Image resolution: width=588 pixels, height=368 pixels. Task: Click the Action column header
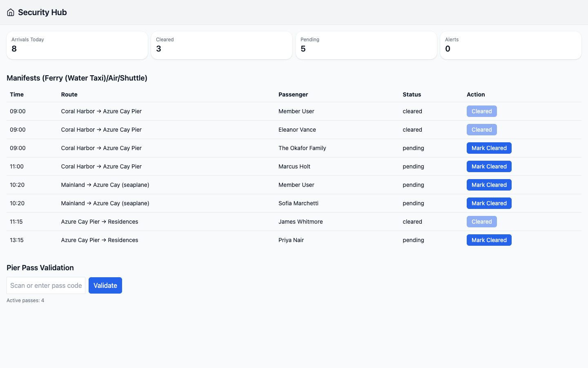(476, 94)
